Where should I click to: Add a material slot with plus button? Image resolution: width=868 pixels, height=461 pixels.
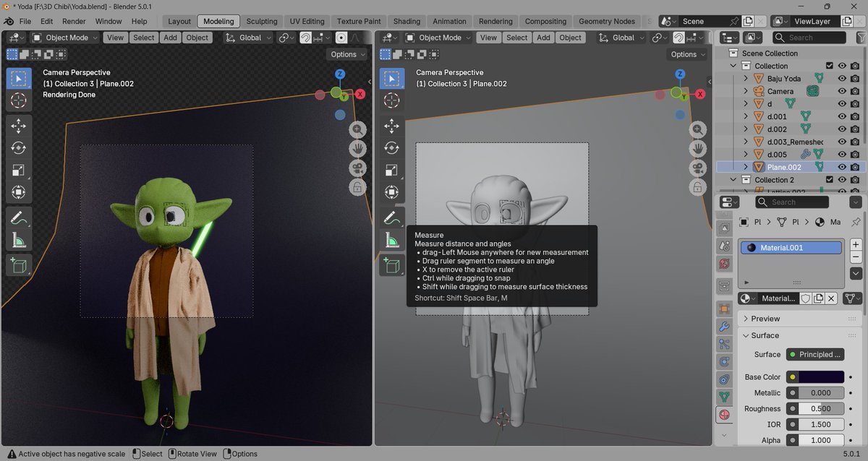[856, 245]
